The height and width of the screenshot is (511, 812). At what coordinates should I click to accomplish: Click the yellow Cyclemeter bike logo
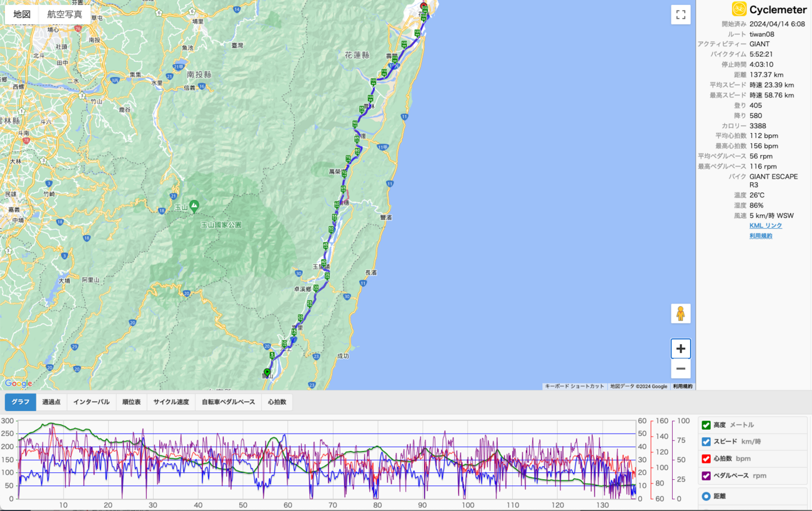(739, 9)
